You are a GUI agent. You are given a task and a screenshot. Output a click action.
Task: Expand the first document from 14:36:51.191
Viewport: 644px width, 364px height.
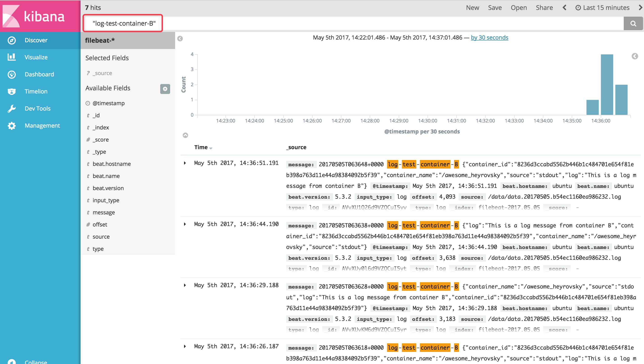pyautogui.click(x=185, y=163)
